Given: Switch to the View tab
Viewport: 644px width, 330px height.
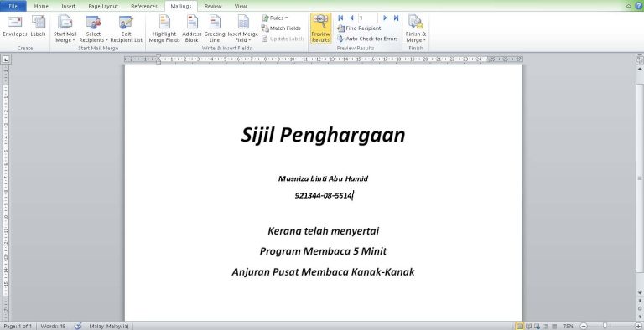Looking at the screenshot, I should click(241, 6).
